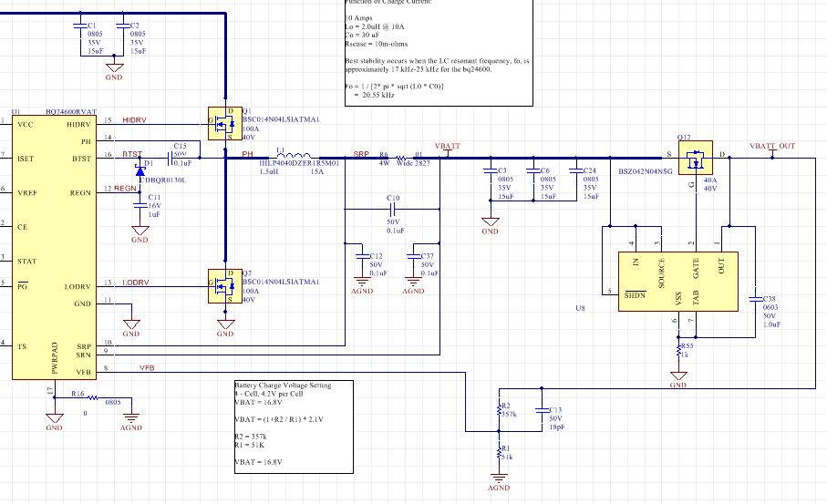Select the R16 zero-ohm resistor symbol
Image resolution: width=827 pixels, height=504 pixels.
coord(92,397)
